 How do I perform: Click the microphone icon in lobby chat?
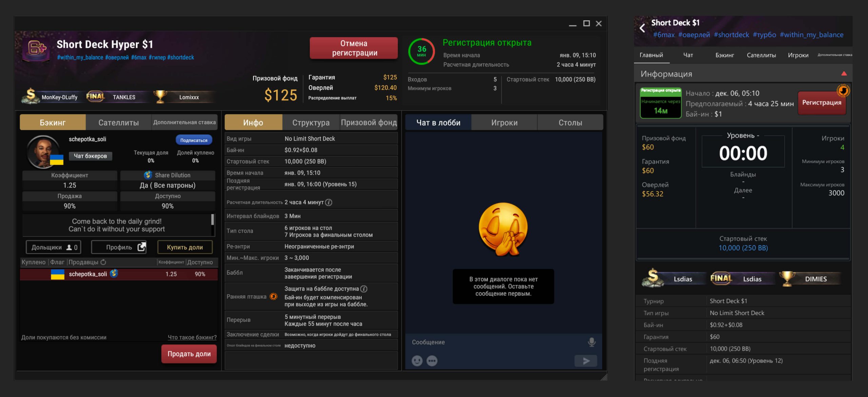point(591,342)
